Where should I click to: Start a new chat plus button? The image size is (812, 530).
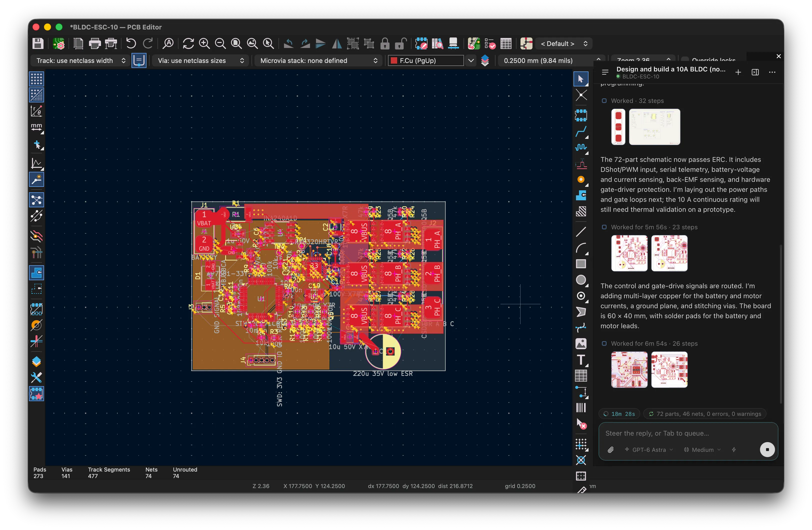pos(738,72)
